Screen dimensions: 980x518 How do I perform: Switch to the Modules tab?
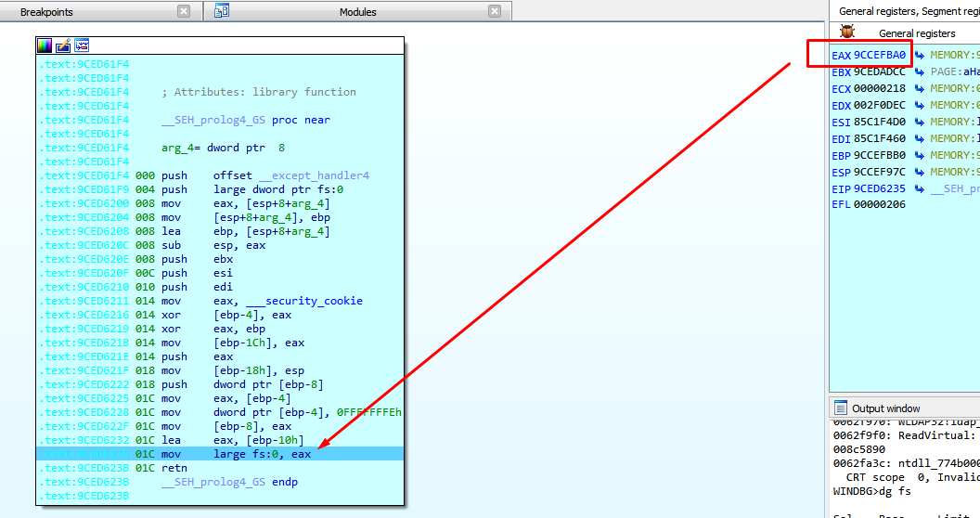point(357,12)
